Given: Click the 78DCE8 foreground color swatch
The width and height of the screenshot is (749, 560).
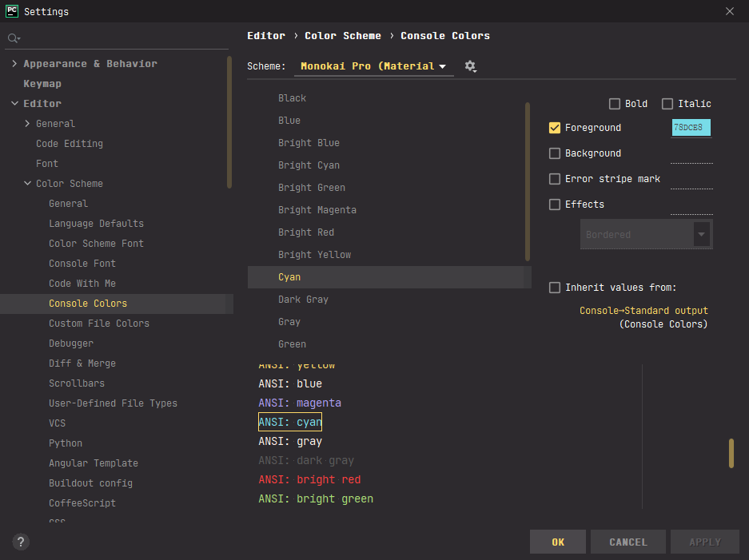Looking at the screenshot, I should pos(691,128).
